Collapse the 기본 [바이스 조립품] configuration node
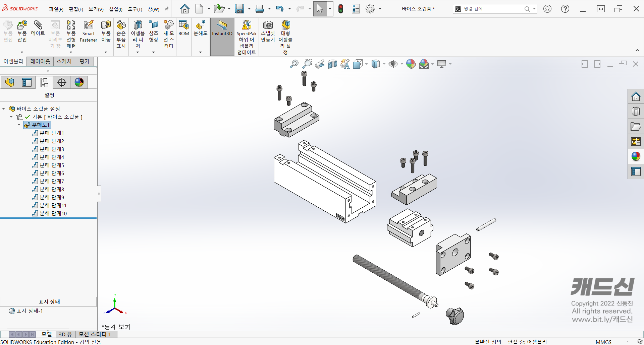 coord(11,117)
